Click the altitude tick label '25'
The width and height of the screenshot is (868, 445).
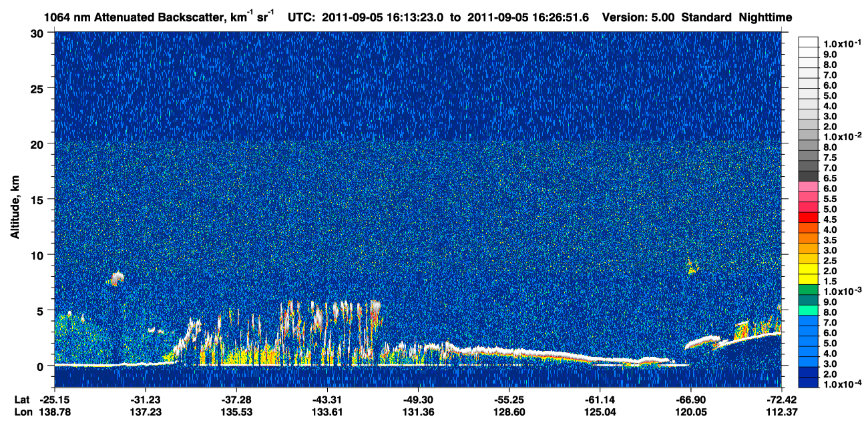pyautogui.click(x=39, y=89)
